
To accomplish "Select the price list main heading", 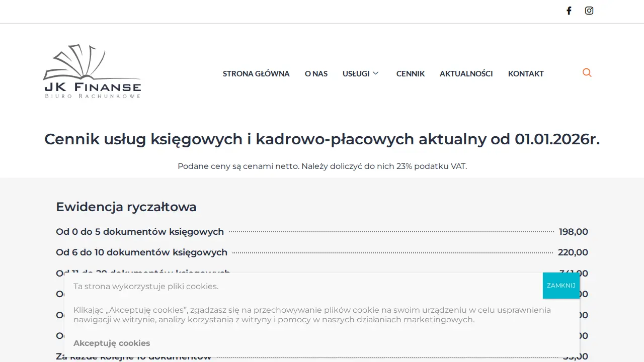I will point(322,139).
